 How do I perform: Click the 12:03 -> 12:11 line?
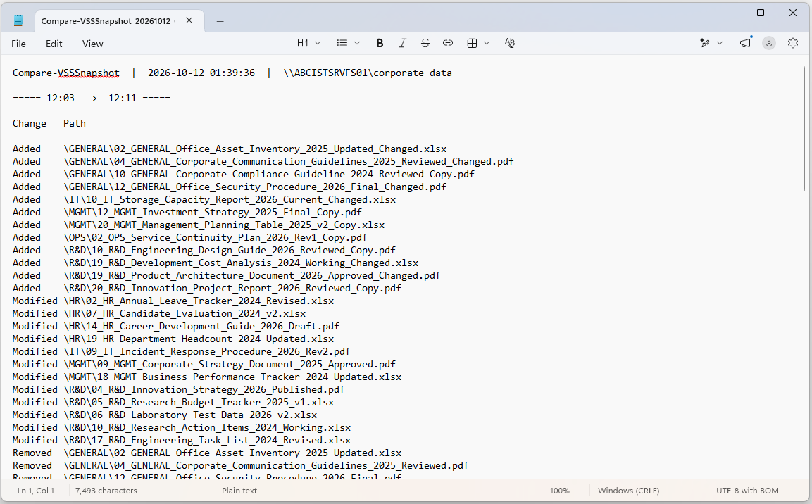(92, 99)
